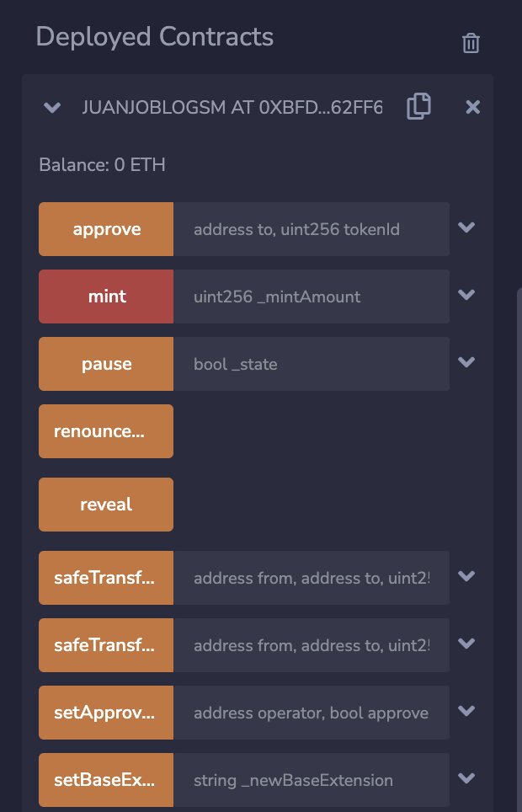Delete all deployed contracts with trash icon

(x=471, y=44)
